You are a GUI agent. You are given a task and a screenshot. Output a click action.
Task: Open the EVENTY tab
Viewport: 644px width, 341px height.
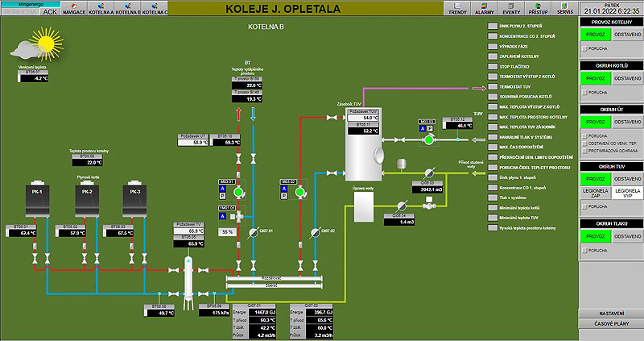(x=511, y=8)
